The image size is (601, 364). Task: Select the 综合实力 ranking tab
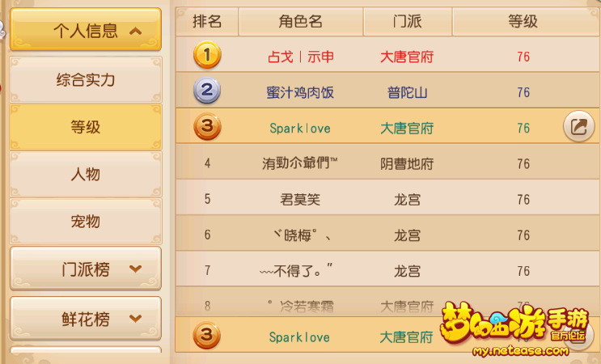point(86,80)
